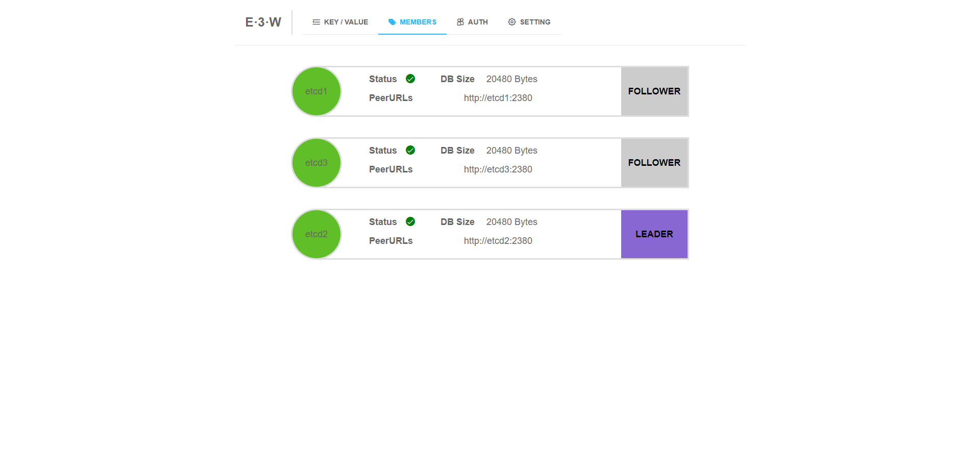Viewport: 980px width, 474px height.
Task: Switch to the AUTH tab
Action: click(472, 22)
